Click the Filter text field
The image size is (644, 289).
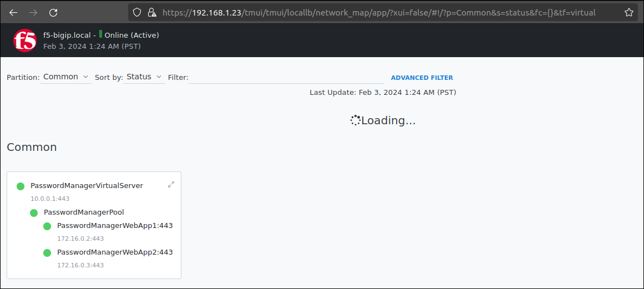pos(286,78)
